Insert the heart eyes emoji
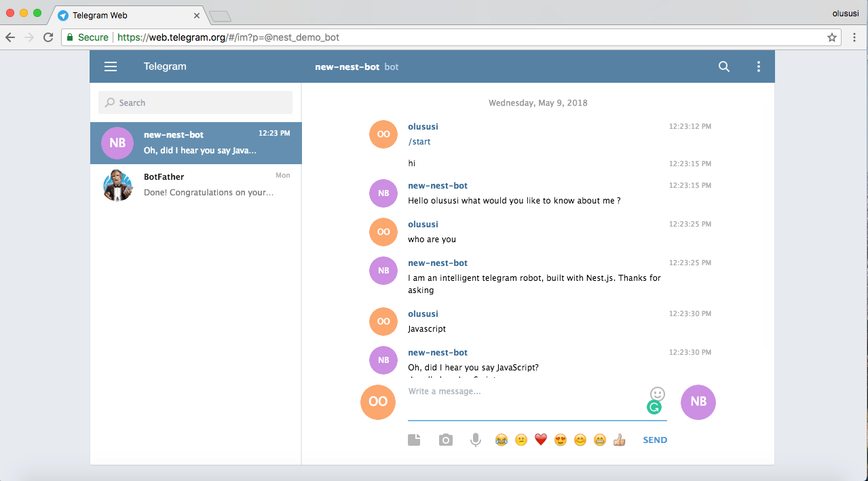Image resolution: width=868 pixels, height=481 pixels. click(561, 440)
